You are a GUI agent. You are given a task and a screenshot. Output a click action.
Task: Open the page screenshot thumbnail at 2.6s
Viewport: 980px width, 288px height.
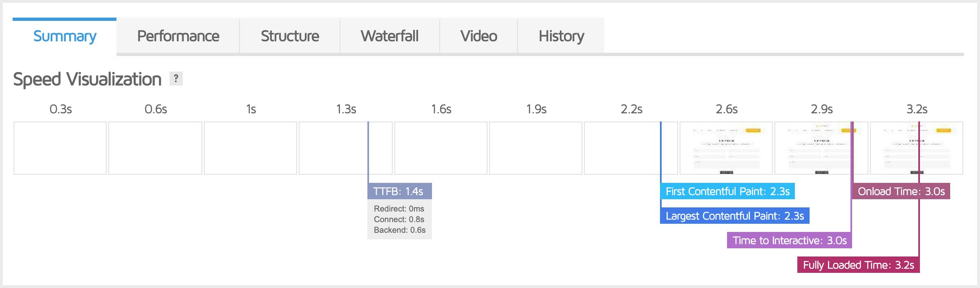[x=726, y=148]
